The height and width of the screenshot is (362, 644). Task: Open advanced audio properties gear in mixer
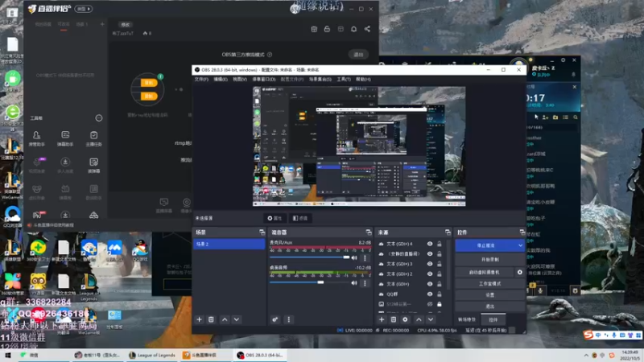tap(275, 319)
